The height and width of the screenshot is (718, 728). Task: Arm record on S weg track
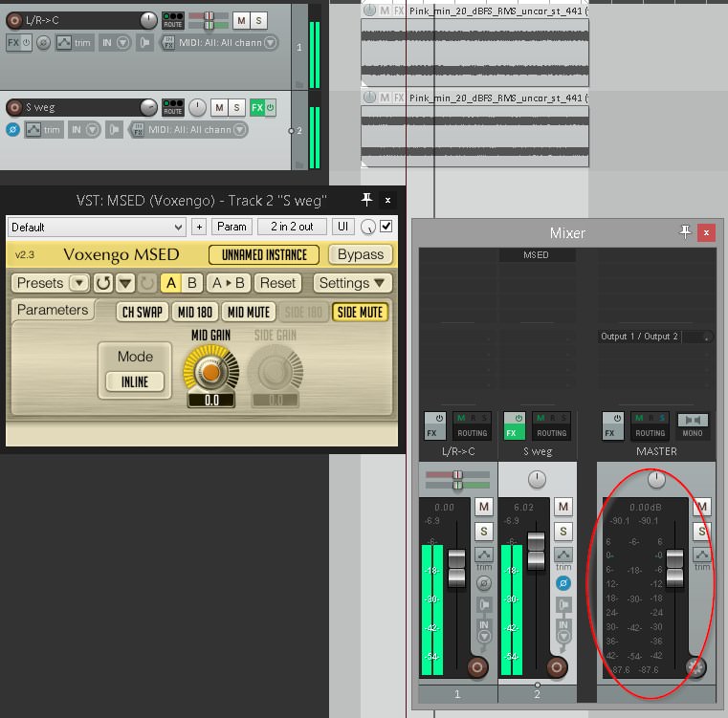14,108
